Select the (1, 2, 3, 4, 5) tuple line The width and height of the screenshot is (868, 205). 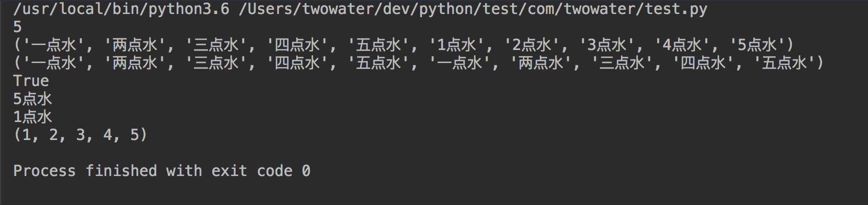(x=81, y=135)
